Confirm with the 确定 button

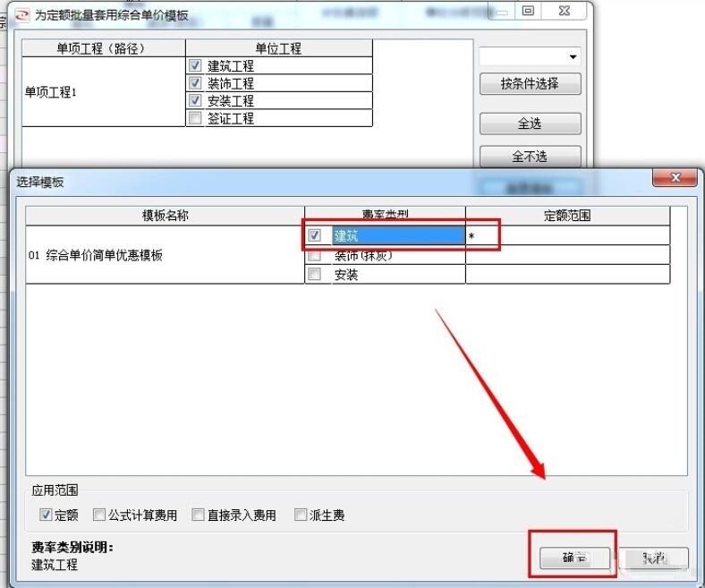pyautogui.click(x=574, y=558)
